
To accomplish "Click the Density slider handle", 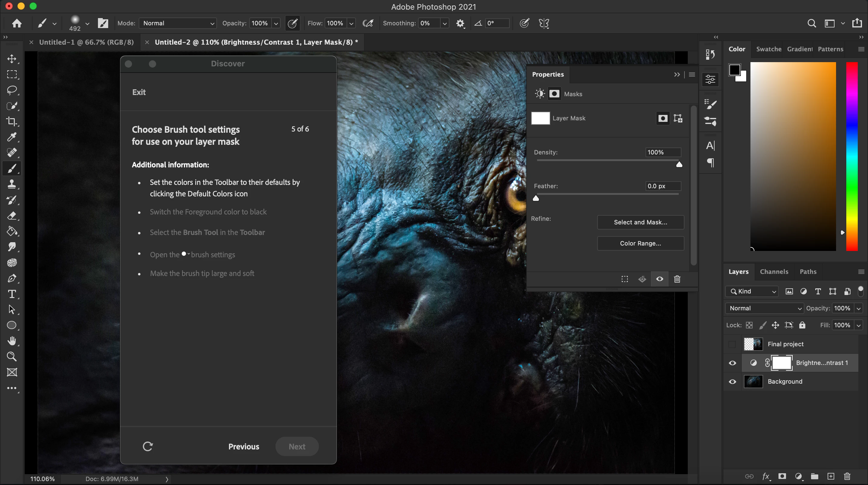I will (679, 165).
